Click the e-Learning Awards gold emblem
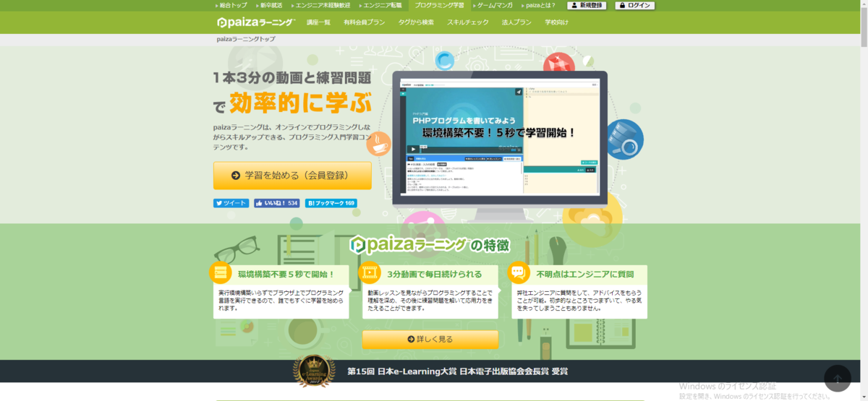The image size is (868, 401). (313, 371)
